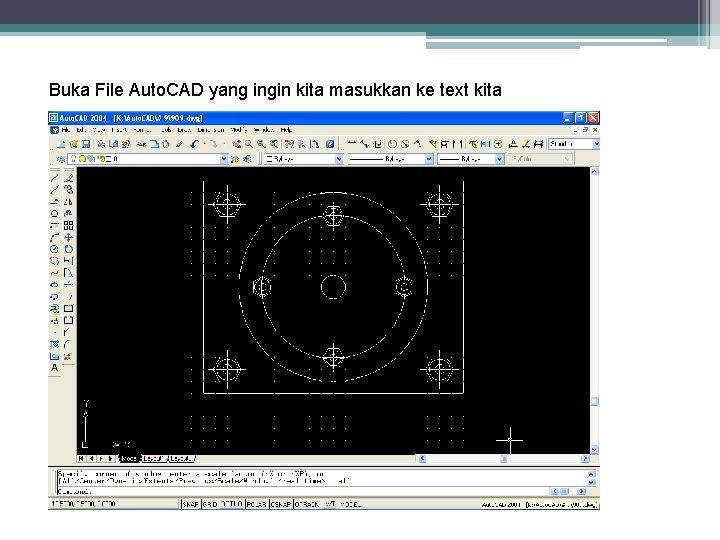Viewport: 720px width, 540px height.
Task: Open the Modify menu
Action: coord(239,130)
